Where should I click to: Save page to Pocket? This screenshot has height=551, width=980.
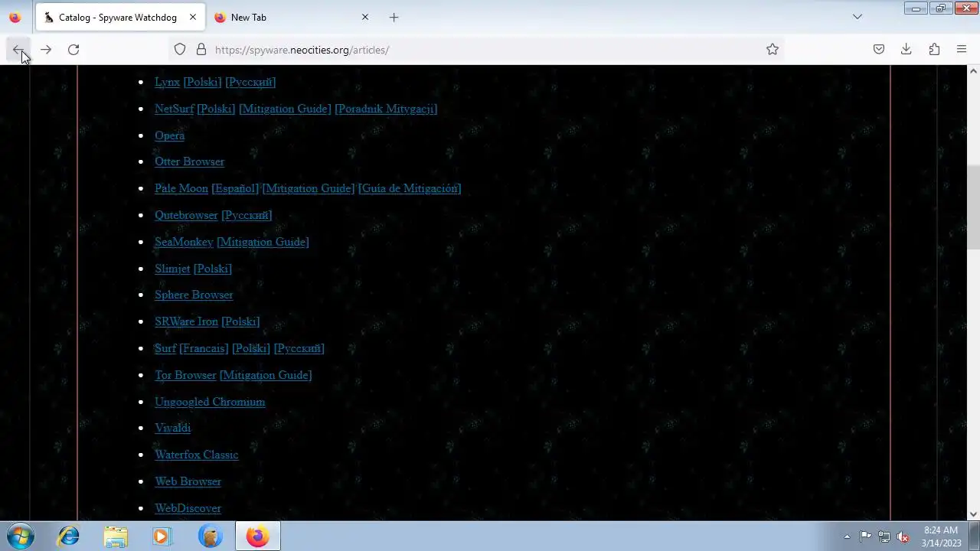879,50
